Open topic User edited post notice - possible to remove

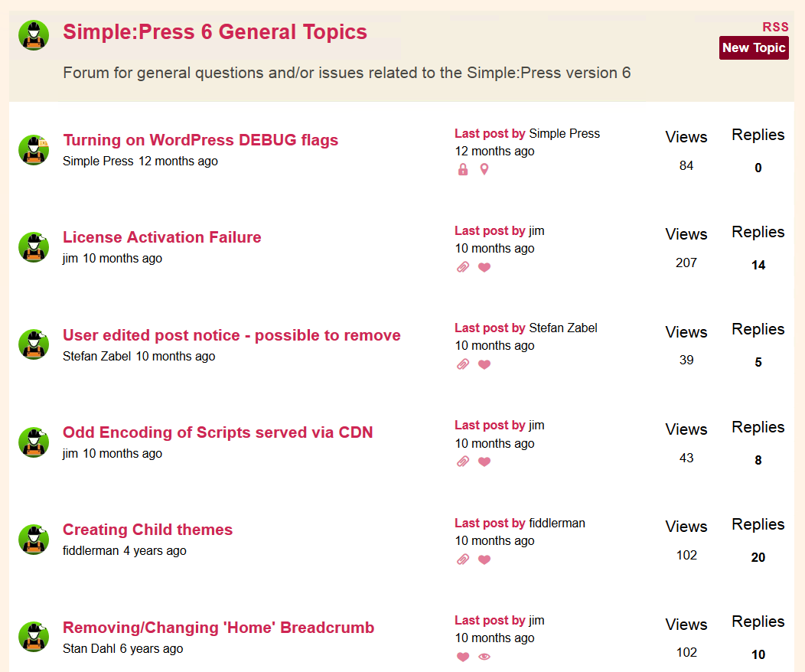click(232, 335)
